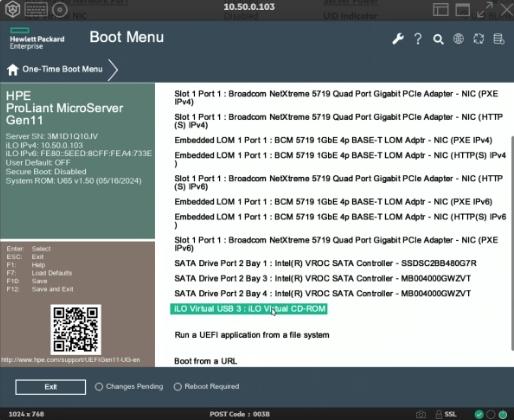Click the 1024 x 768 resolution label
Image resolution: width=514 pixels, height=420 pixels.
tap(26, 414)
